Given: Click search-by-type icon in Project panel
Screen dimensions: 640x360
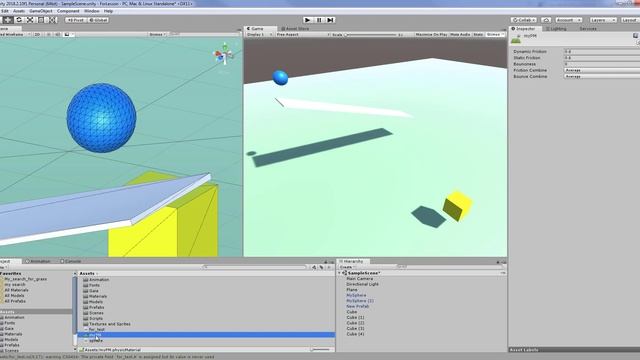Looking at the screenshot, I should coord(314,267).
